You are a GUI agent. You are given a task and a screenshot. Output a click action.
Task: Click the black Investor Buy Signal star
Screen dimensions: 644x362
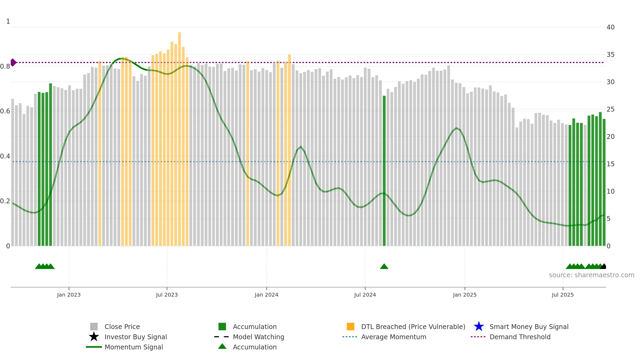[94, 337]
